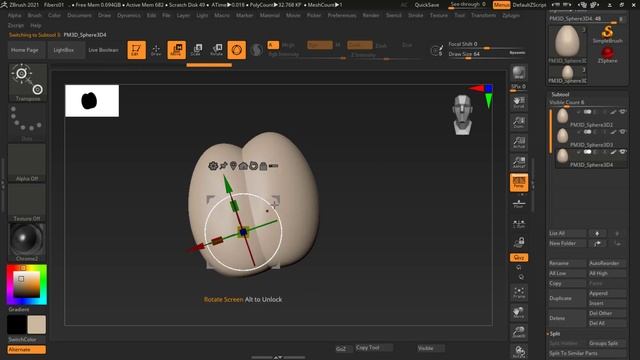
Task: Click the silhouette thumbnail preview in the canvas
Action: click(92, 101)
